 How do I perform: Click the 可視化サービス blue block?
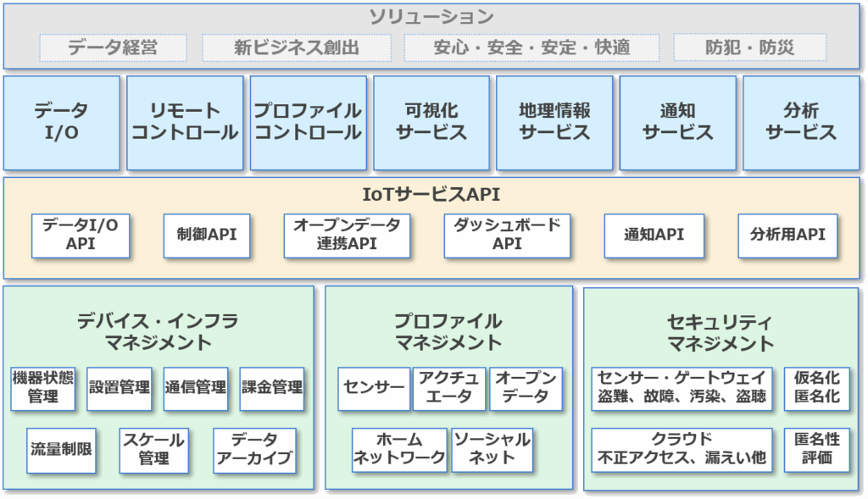pos(431,123)
